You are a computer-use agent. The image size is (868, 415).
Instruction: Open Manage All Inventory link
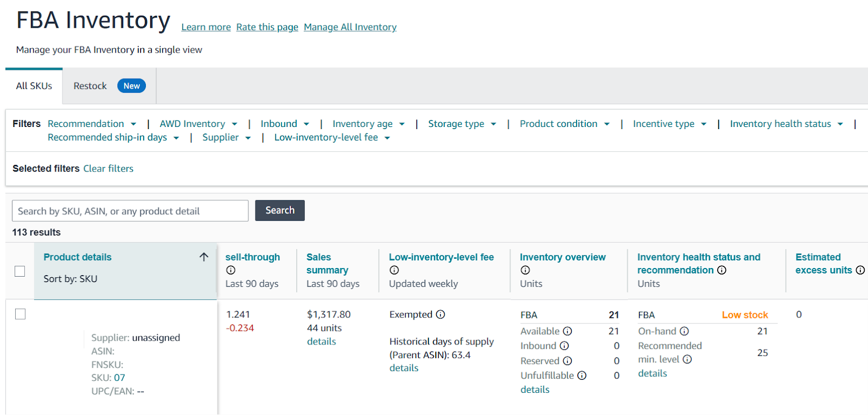point(350,27)
